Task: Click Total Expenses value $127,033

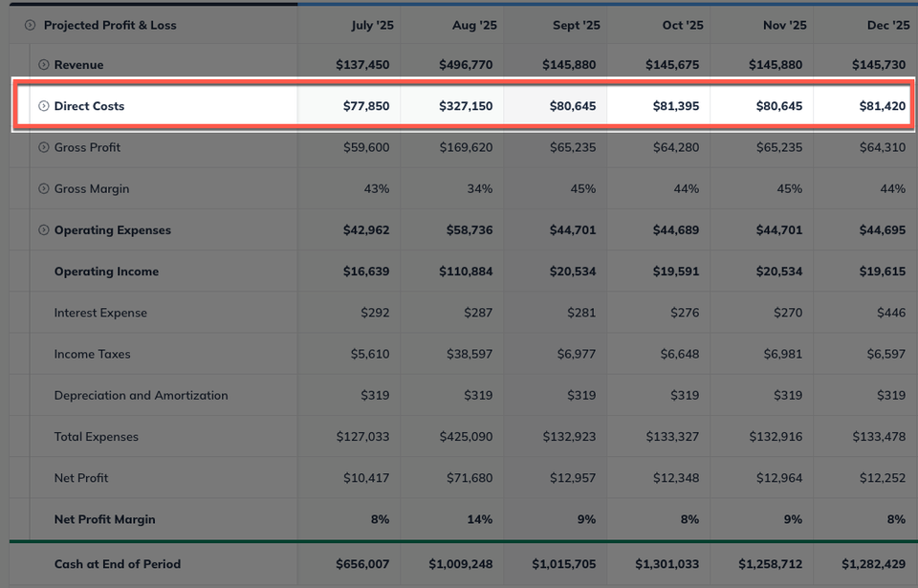Action: coord(363,437)
